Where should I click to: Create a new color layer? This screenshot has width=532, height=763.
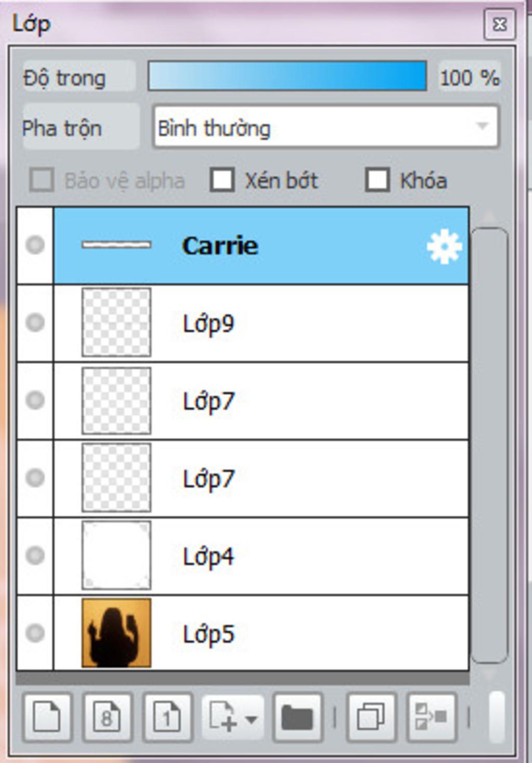tap(47, 717)
